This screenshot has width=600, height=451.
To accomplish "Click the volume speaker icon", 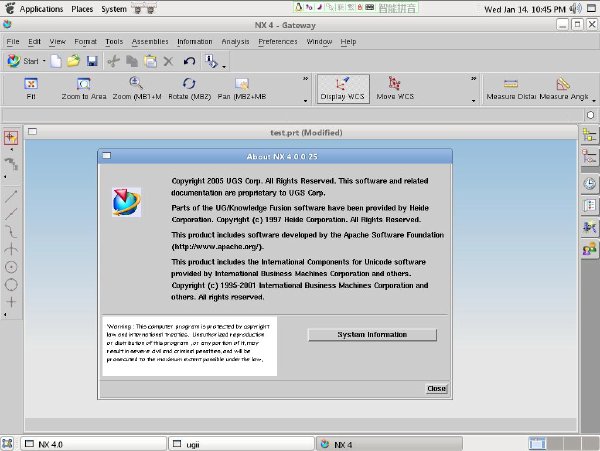I will coord(575,8).
